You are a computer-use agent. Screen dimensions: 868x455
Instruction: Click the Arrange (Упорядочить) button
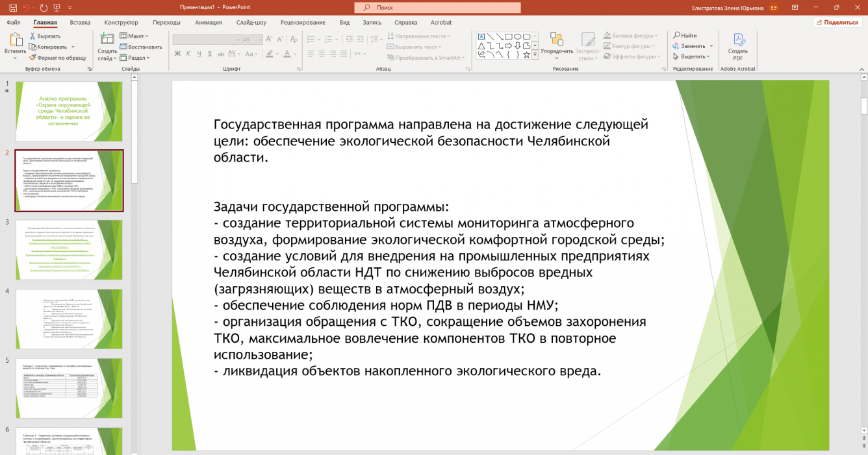click(556, 45)
